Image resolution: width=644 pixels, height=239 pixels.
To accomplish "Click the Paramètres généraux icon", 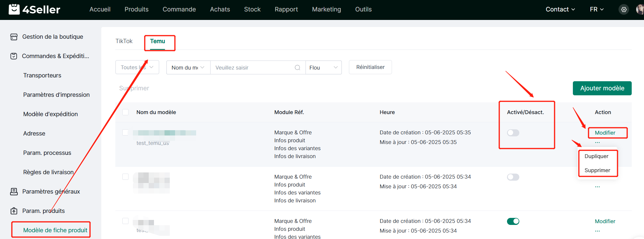I will point(14,191).
